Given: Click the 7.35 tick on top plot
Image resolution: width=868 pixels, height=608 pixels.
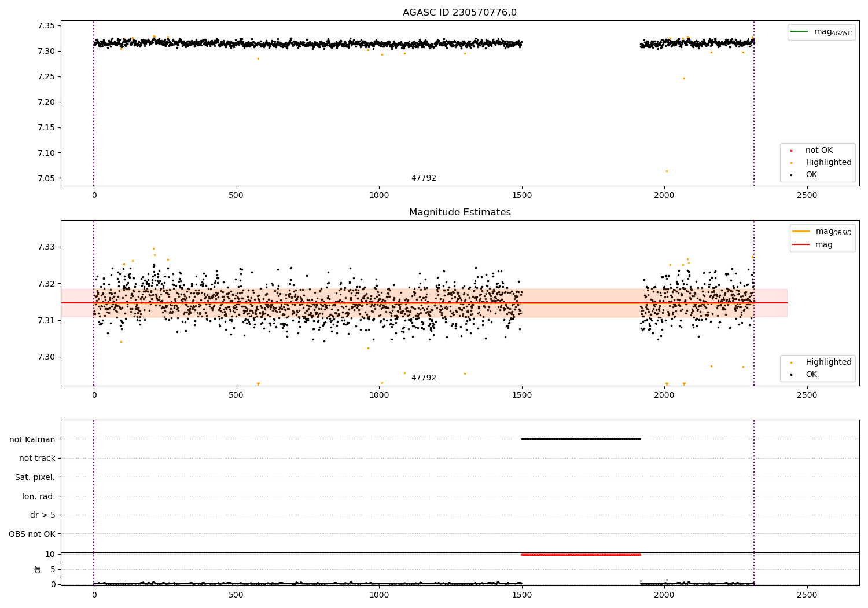Looking at the screenshot, I should pyautogui.click(x=46, y=25).
